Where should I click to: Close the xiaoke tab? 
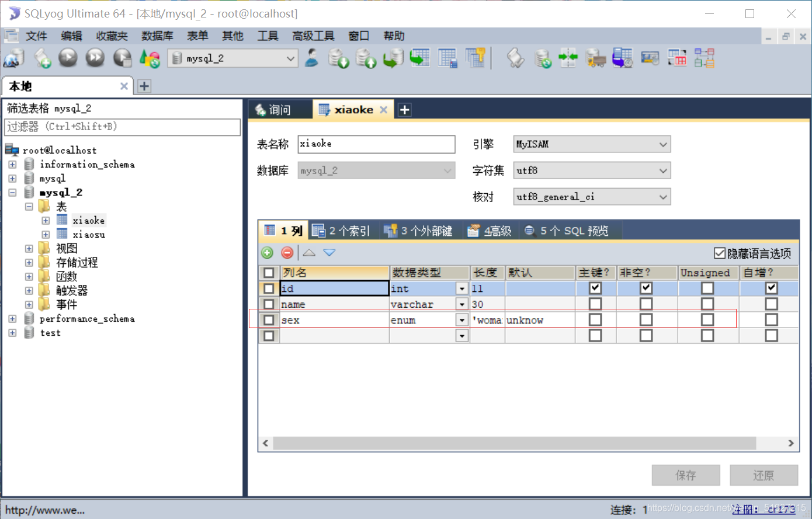point(383,110)
